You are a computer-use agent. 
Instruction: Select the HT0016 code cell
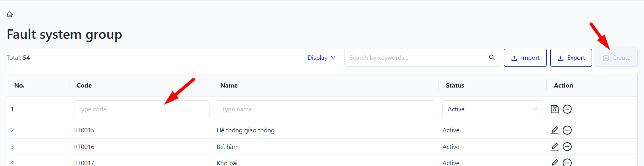(84, 147)
